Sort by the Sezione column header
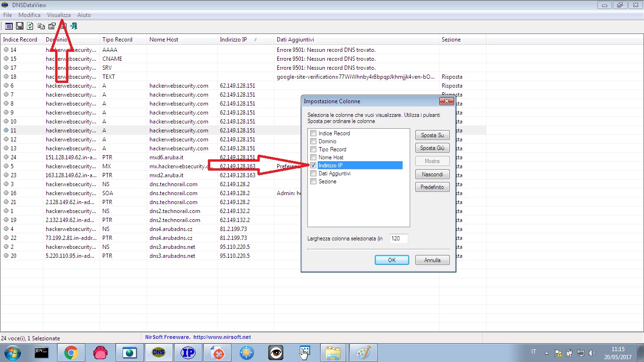 click(462, 40)
